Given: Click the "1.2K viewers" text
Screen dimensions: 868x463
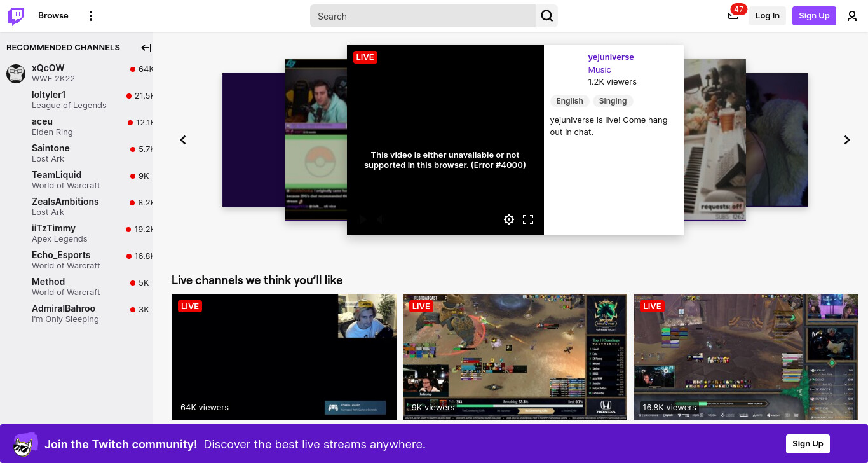Looking at the screenshot, I should 612,82.
